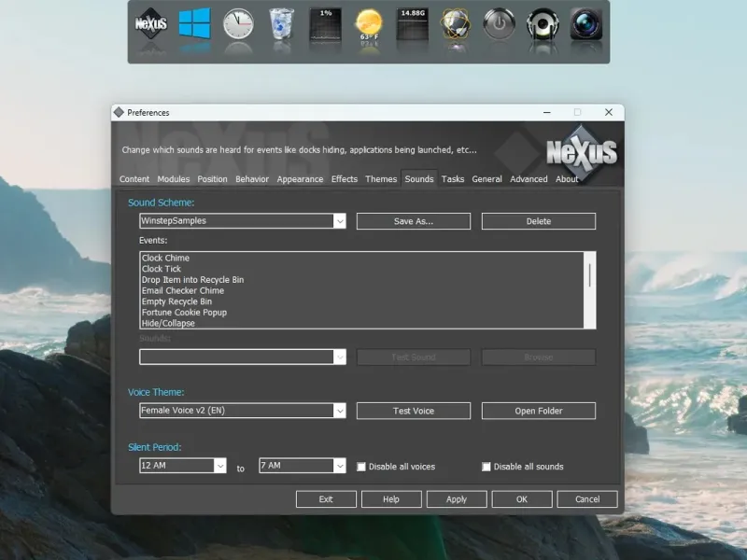Open the speaker audio dock icon

click(x=543, y=23)
